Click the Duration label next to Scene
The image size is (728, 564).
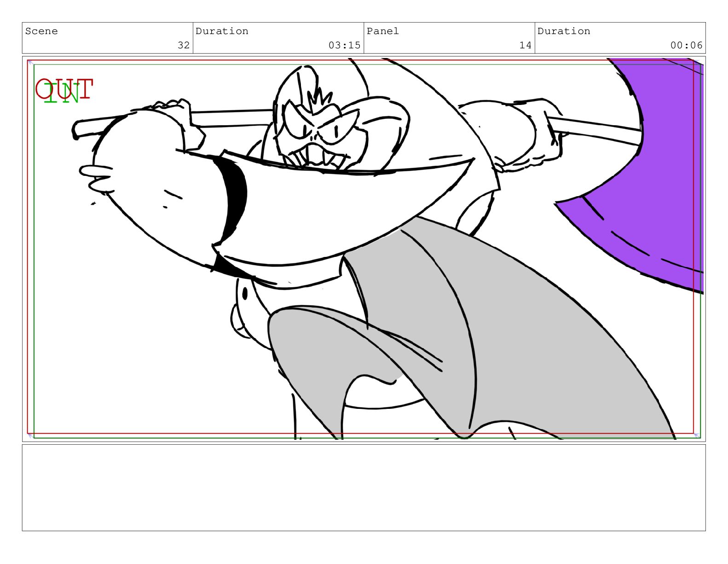(222, 31)
